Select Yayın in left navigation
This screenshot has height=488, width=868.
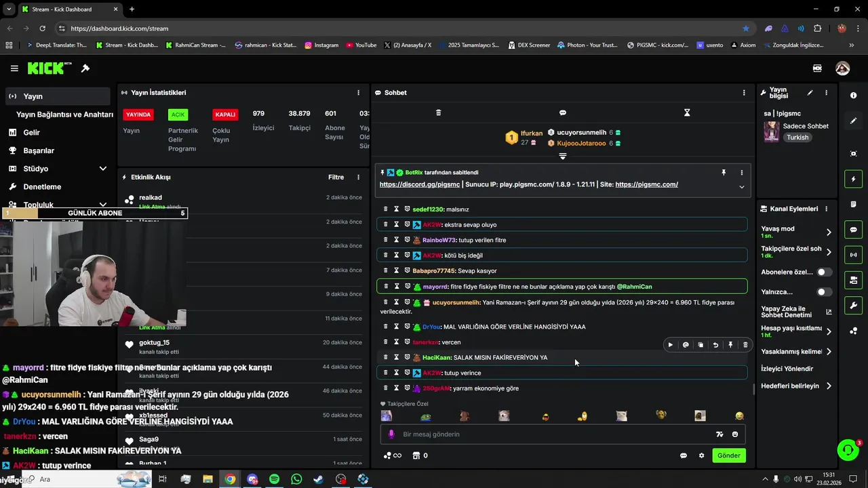tap(56, 96)
